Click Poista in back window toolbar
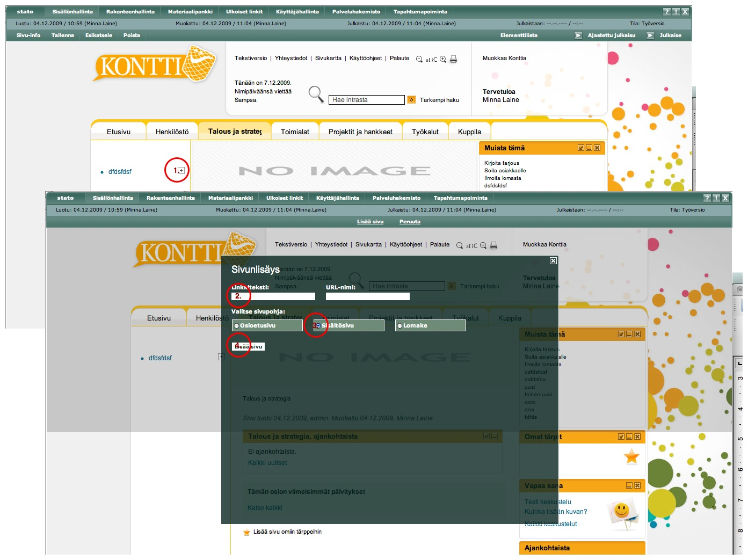Image resolution: width=748 pixels, height=560 pixels. [x=132, y=35]
